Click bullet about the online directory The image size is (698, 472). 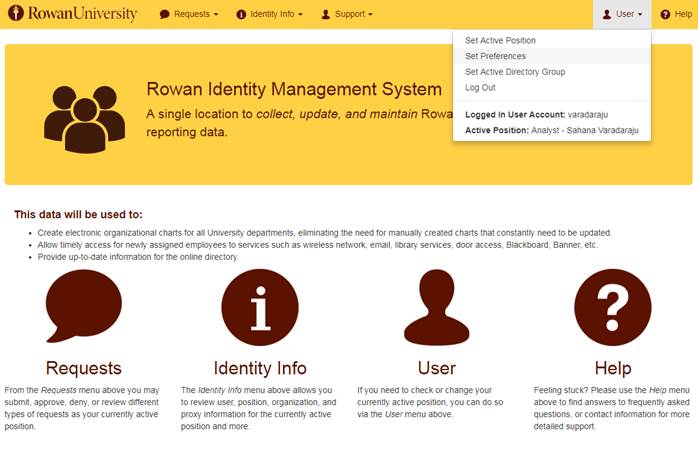[138, 257]
